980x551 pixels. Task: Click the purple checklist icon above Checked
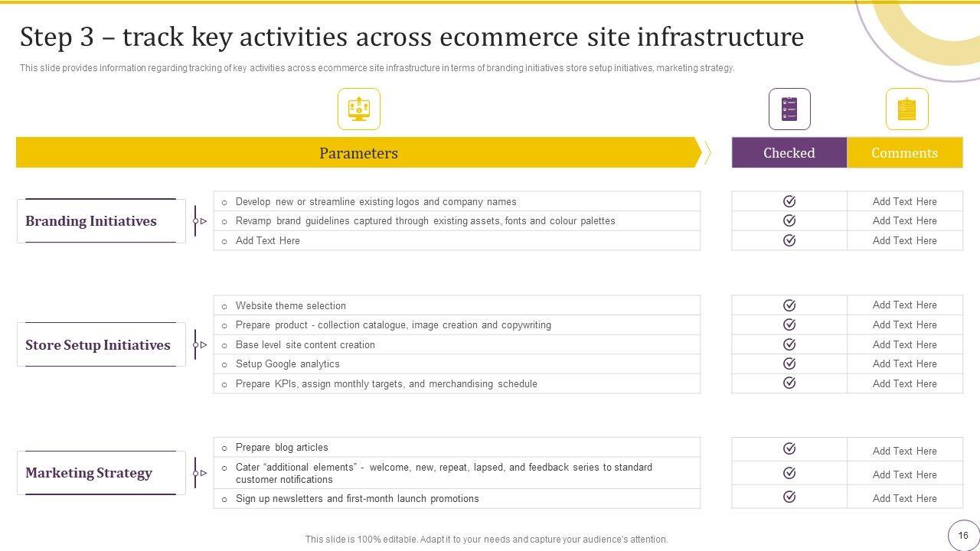pos(789,109)
